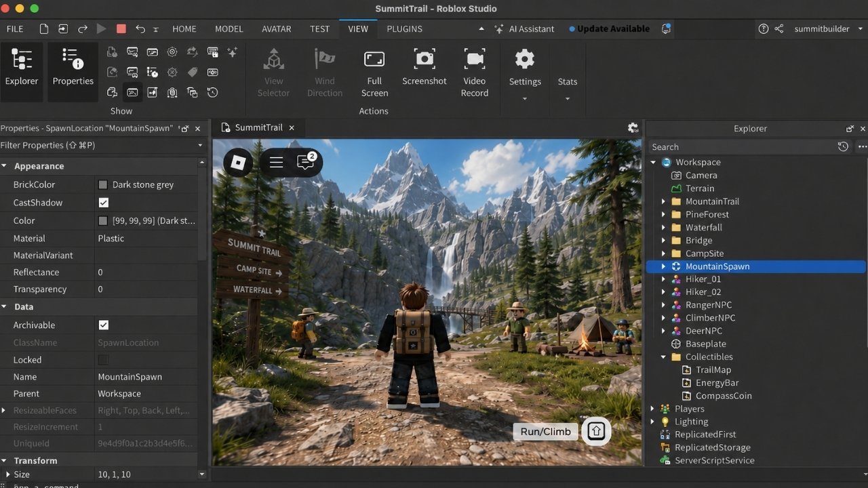Click the Share icon next to username
The width and height of the screenshot is (868, 488).
778,29
